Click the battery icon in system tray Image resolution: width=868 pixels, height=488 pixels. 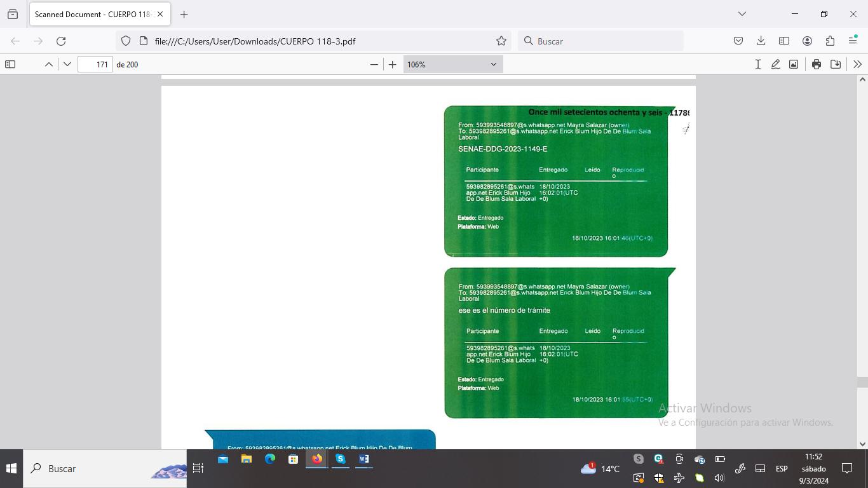pos(720,459)
